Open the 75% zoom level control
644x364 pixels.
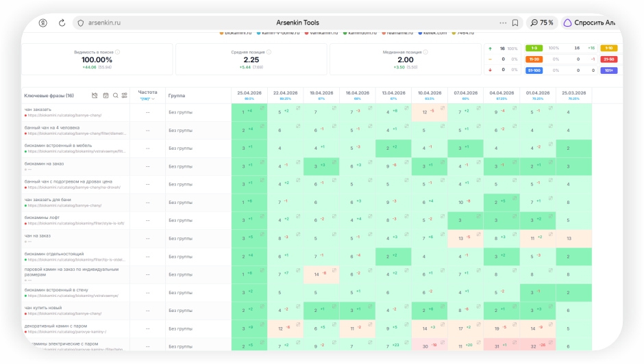point(542,23)
